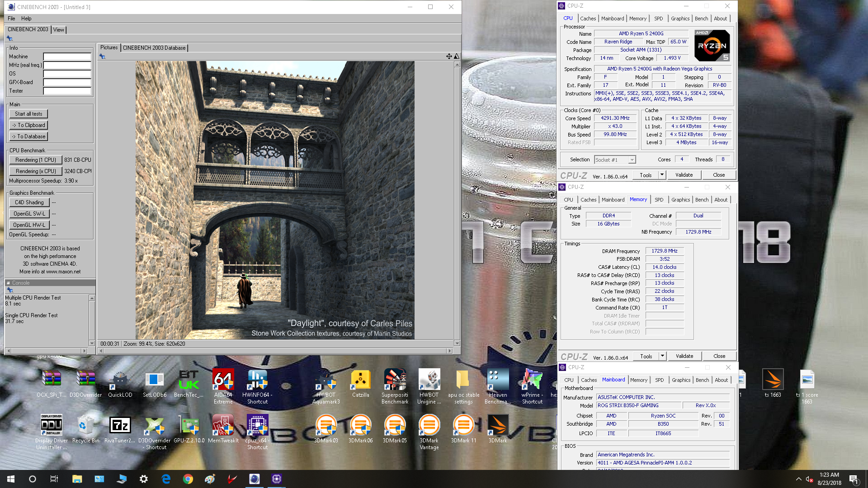Open the GPU-Z.2.10.0 desktop icon
This screenshot has width=868, height=488.
pos(189,429)
